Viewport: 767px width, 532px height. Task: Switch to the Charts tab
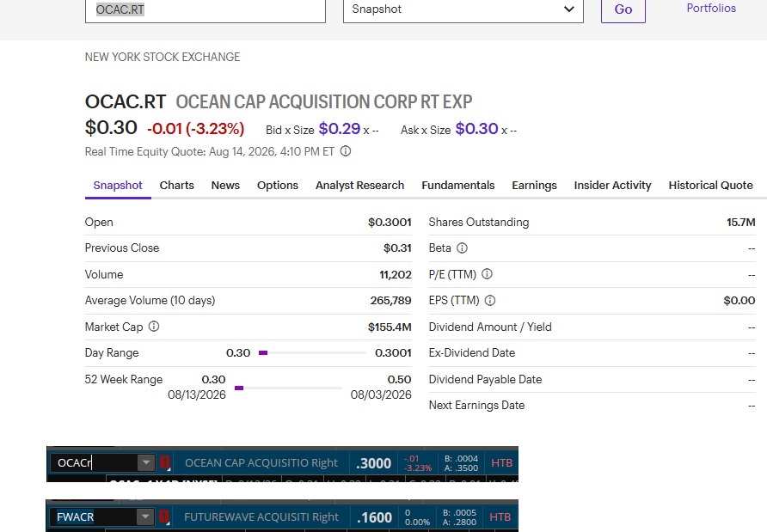(x=176, y=186)
